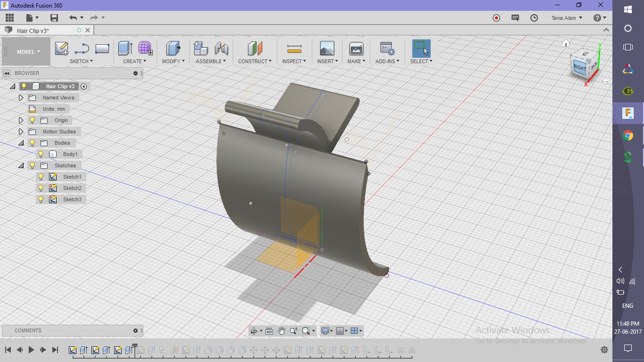Click the Create Form purple sculpt icon
This screenshot has width=644, height=362.
tap(145, 49)
